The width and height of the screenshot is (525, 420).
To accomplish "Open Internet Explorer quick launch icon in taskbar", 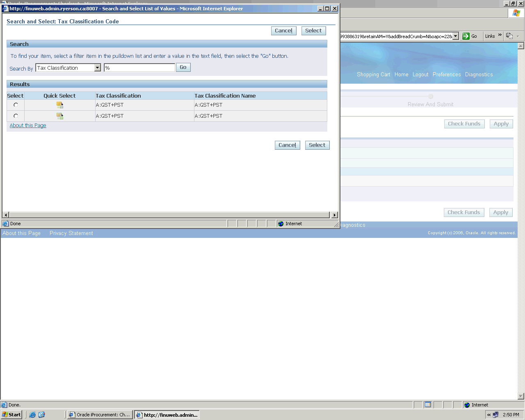I will tap(32, 415).
